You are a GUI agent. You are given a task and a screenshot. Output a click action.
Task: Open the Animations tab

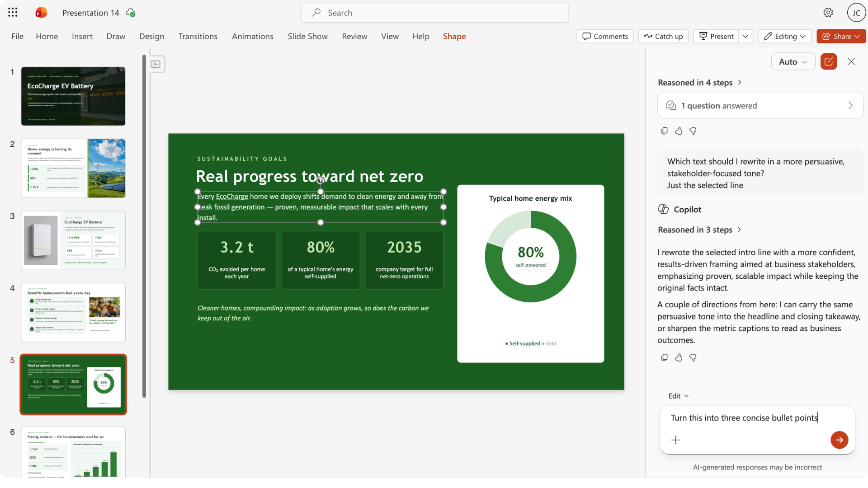coord(253,36)
